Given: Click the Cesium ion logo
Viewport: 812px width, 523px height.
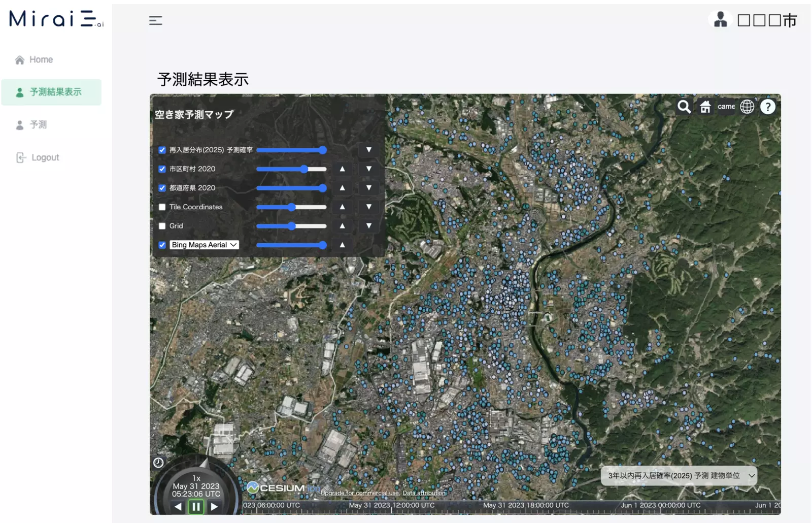Looking at the screenshot, I should tap(282, 486).
